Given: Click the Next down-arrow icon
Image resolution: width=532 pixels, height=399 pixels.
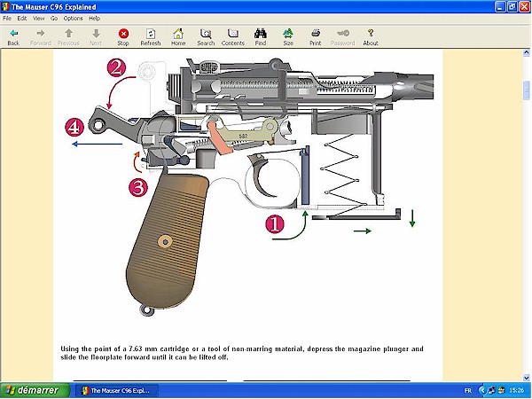Looking at the screenshot, I should click(96, 34).
